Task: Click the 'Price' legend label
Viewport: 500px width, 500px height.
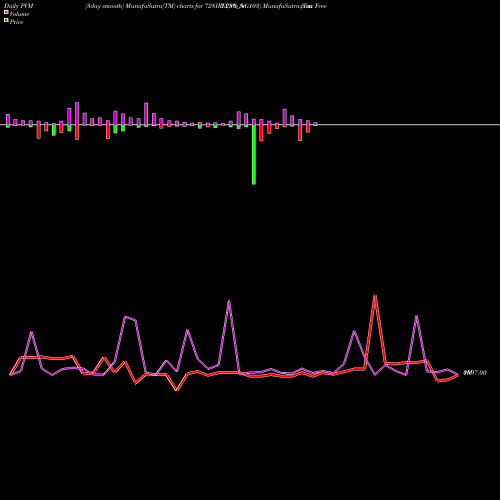Action: 16,22
